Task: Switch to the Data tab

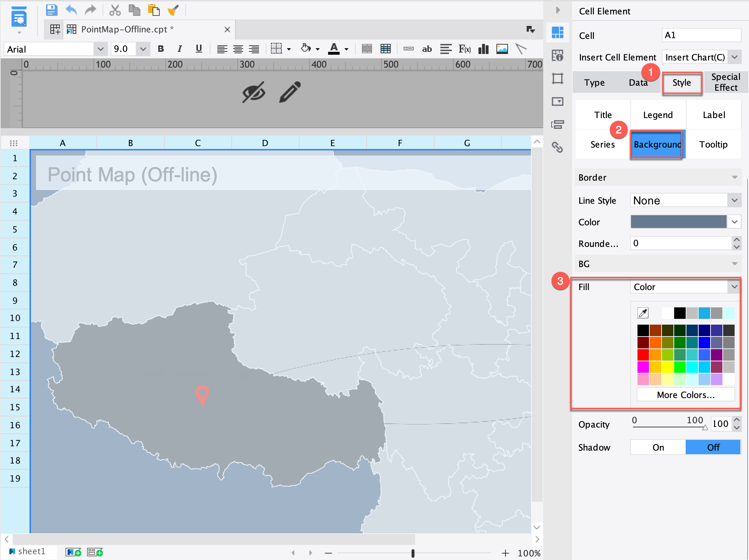Action: 638,82
